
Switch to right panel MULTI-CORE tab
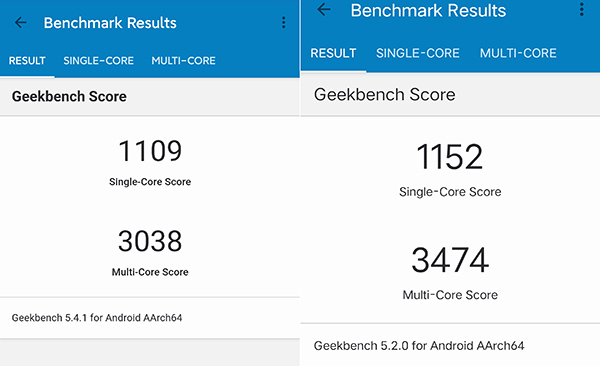coord(518,53)
